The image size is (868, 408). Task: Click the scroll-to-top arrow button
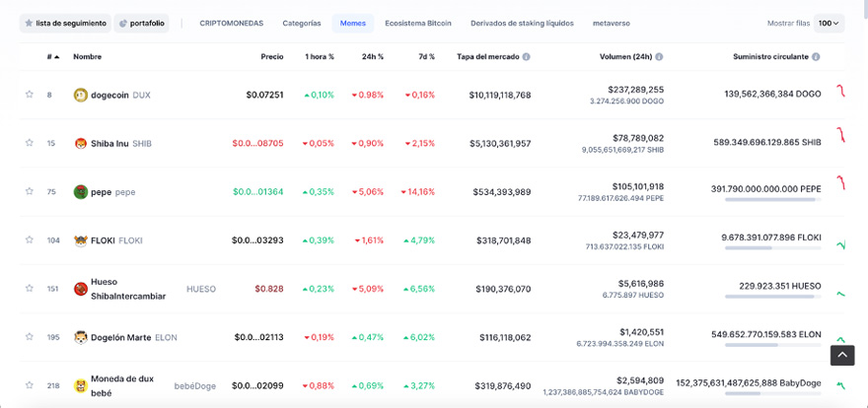coord(842,355)
